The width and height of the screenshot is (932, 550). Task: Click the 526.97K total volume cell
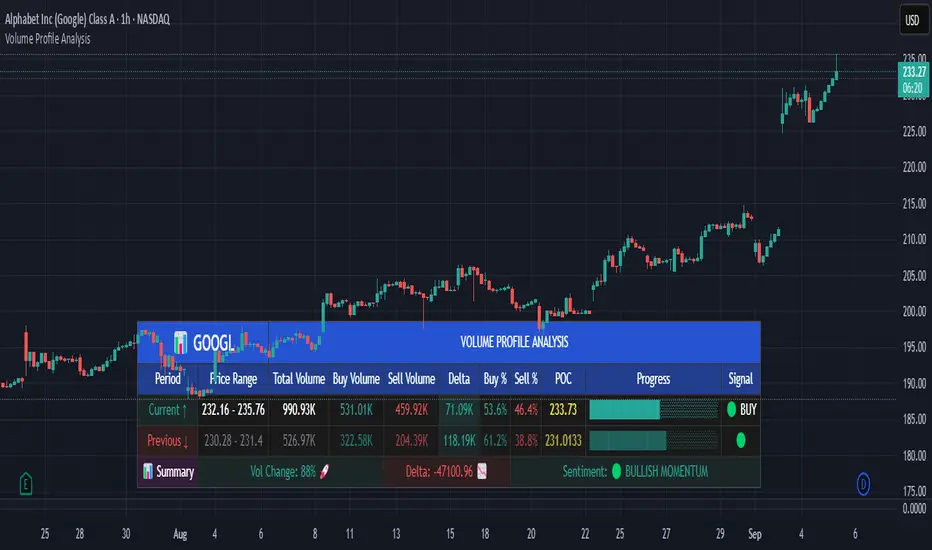point(298,441)
